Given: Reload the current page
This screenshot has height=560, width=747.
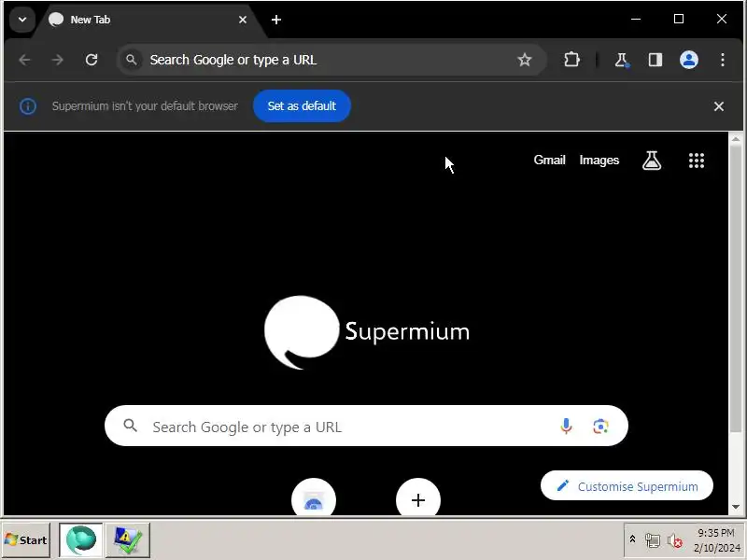Looking at the screenshot, I should (91, 60).
